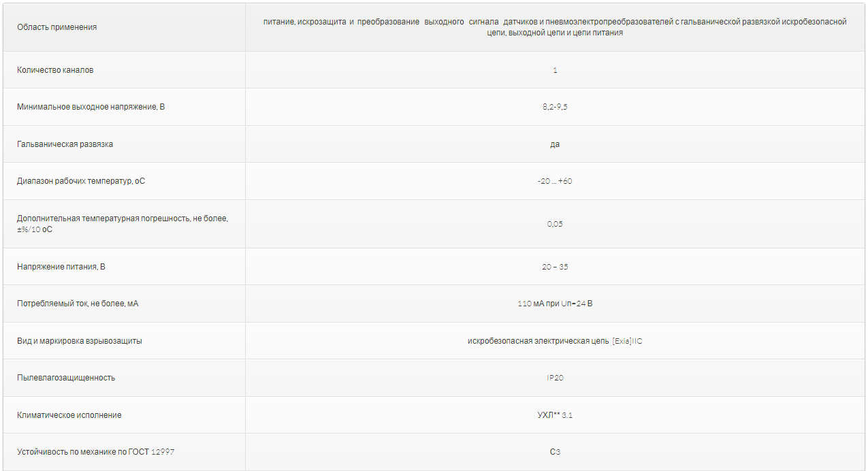Click the "Напряжение питания, В" label
868x471 pixels.
click(61, 267)
